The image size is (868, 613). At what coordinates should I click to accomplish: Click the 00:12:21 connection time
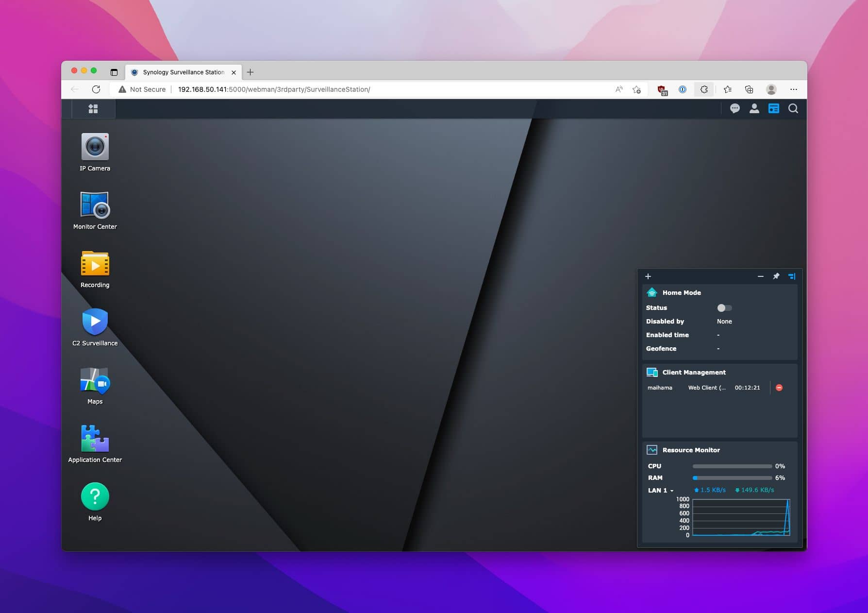click(x=747, y=388)
